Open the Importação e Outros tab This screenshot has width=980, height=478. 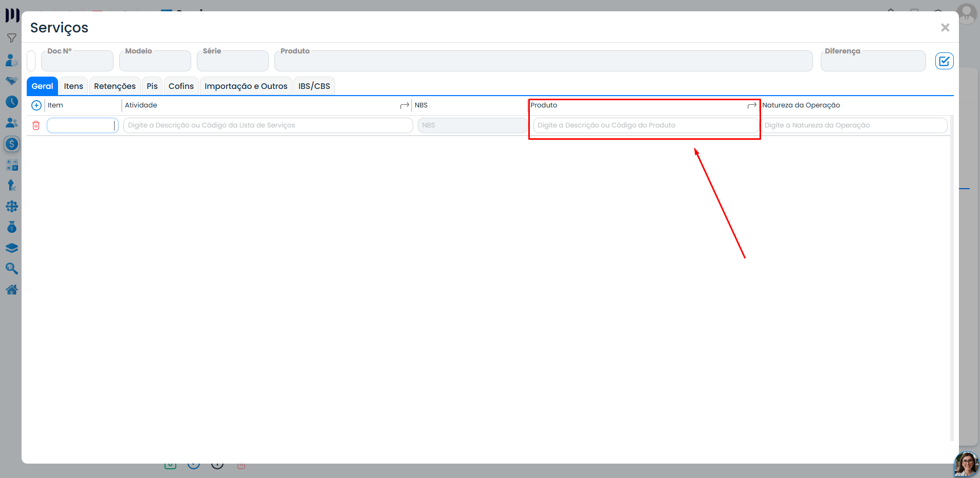pyautogui.click(x=246, y=86)
